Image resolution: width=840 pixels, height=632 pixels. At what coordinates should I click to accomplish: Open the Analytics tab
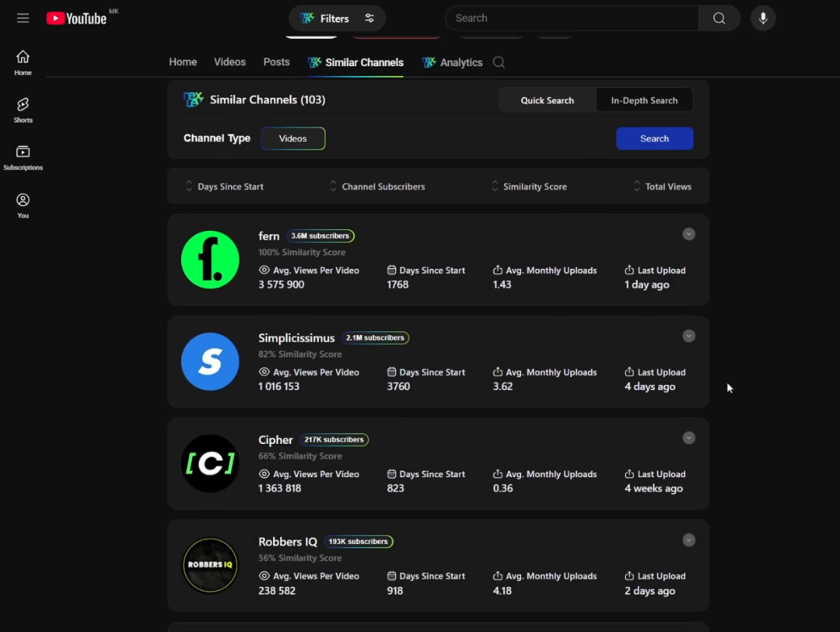[453, 63]
